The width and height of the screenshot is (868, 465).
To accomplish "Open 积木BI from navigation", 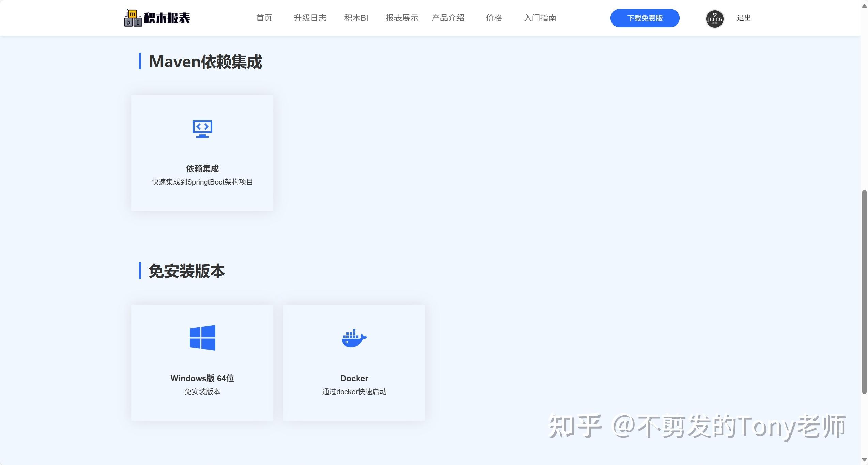I will 356,18.
